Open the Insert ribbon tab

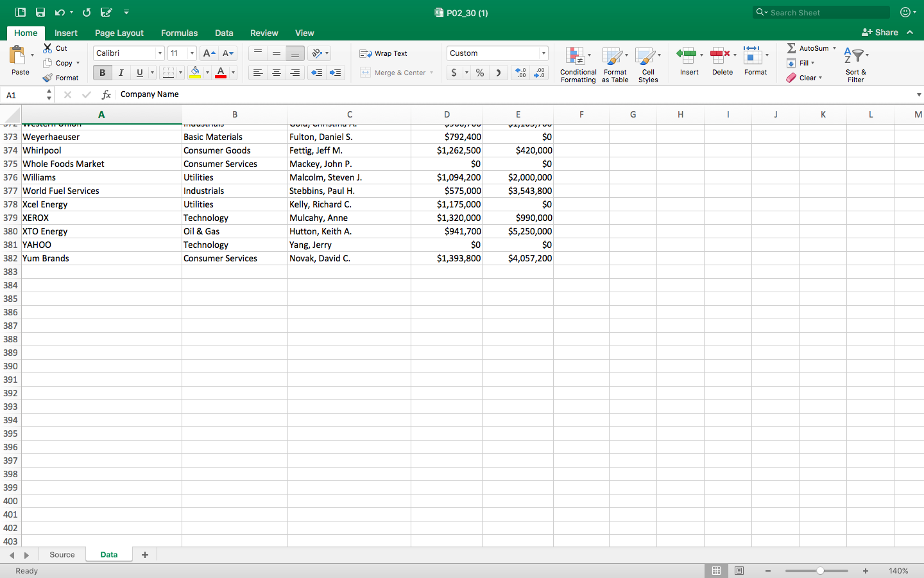(65, 33)
